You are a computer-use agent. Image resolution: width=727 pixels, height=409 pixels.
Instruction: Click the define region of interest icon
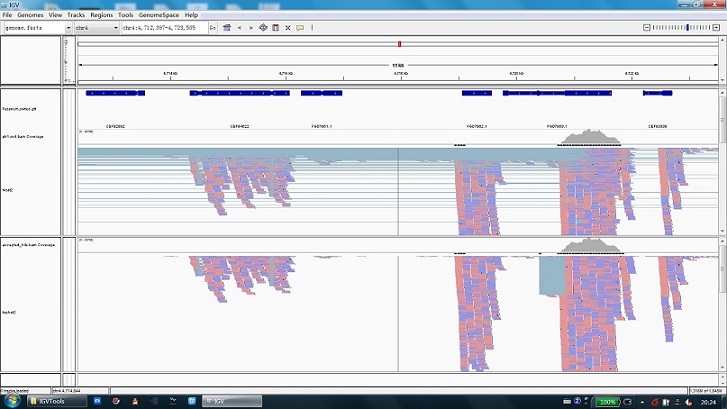(275, 28)
